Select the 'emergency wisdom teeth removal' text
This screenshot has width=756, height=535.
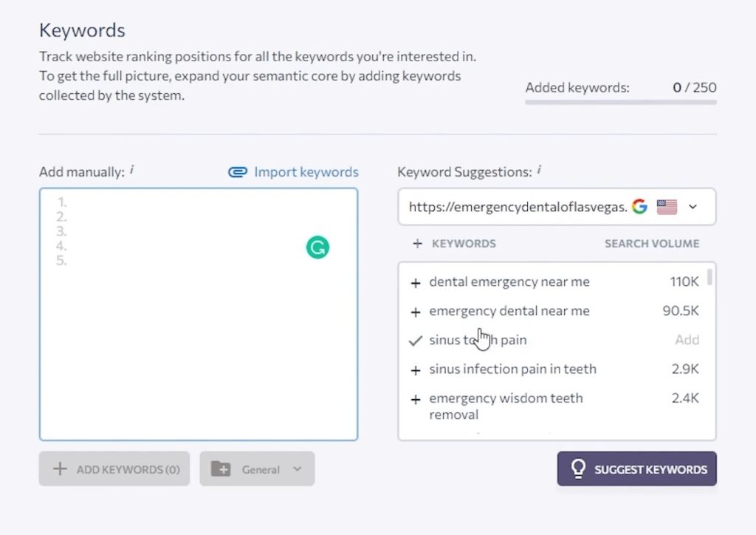506,406
